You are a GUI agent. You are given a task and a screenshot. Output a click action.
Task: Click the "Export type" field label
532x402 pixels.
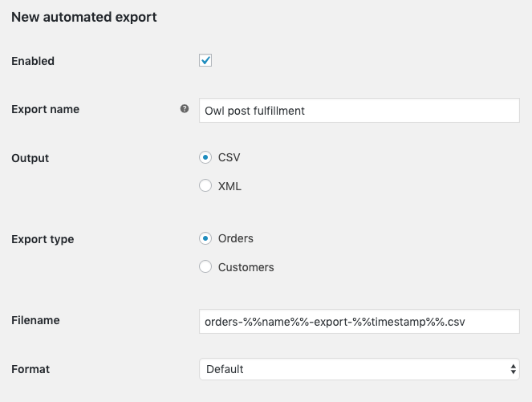(43, 239)
